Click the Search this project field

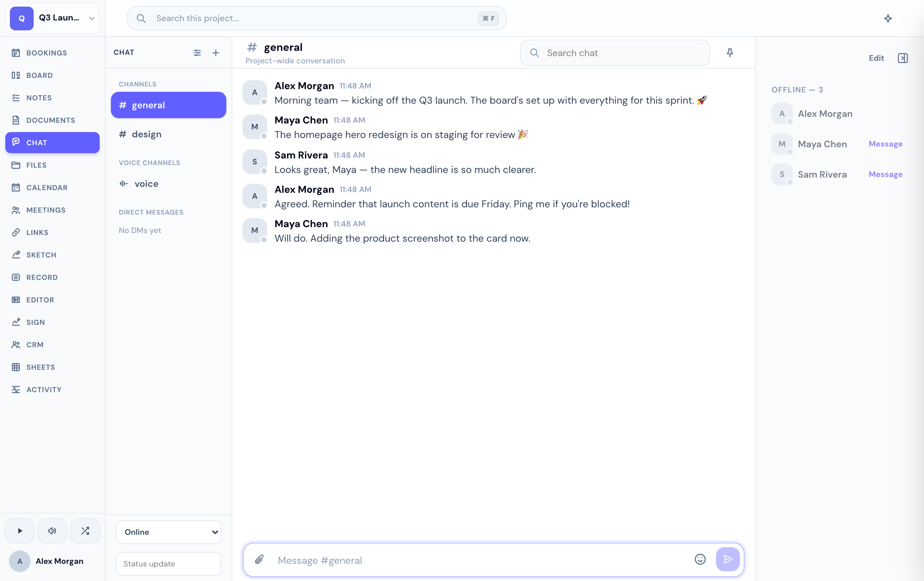[316, 18]
